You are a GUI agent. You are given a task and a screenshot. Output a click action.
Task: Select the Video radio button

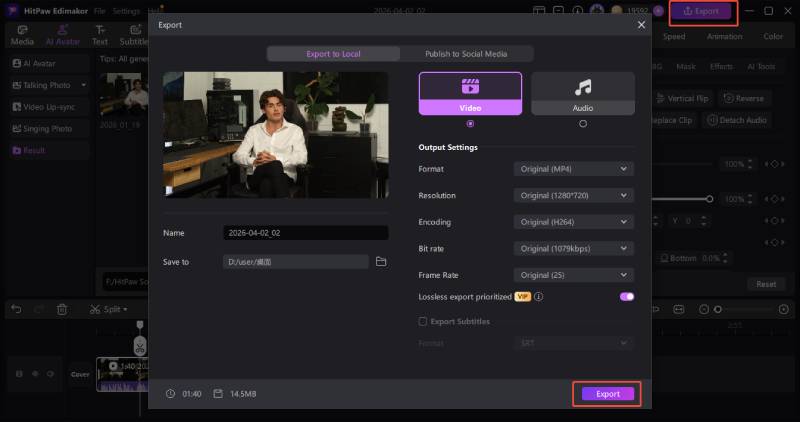tap(470, 123)
